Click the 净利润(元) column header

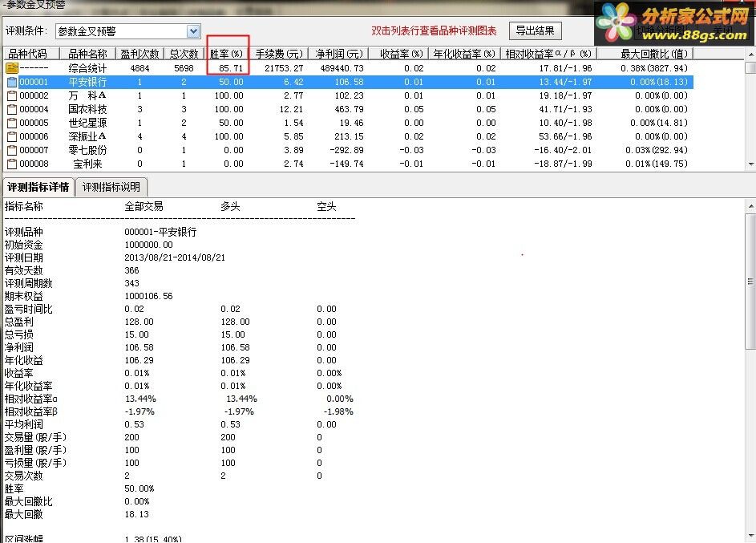(339, 54)
